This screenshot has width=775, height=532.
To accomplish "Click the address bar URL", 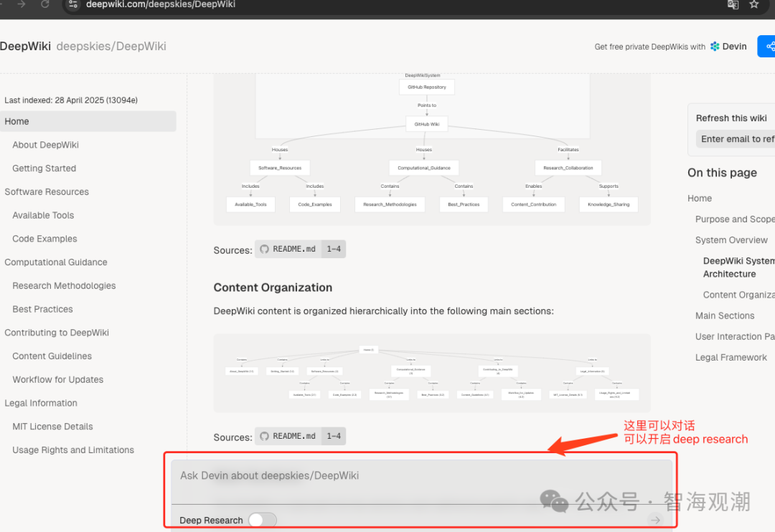I will click(161, 4).
